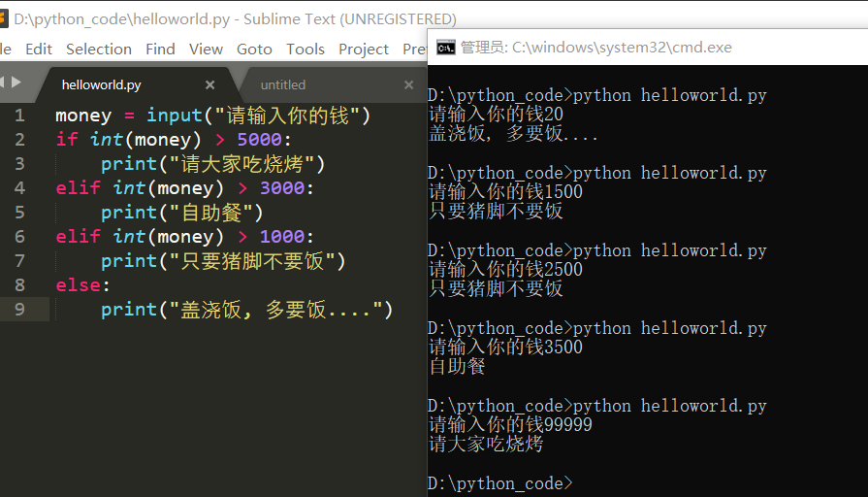The width and height of the screenshot is (868, 497).
Task: Click the 'else' keyword on line 8
Action: click(x=79, y=285)
